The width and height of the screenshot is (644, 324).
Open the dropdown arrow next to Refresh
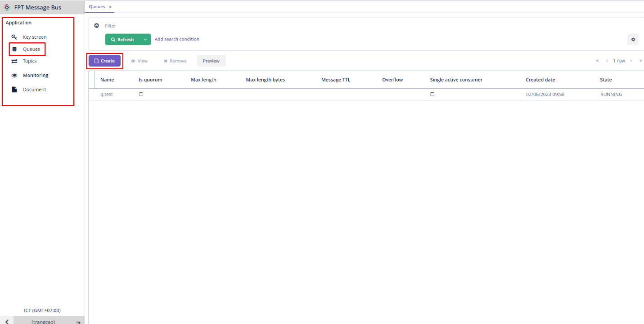[x=145, y=40]
